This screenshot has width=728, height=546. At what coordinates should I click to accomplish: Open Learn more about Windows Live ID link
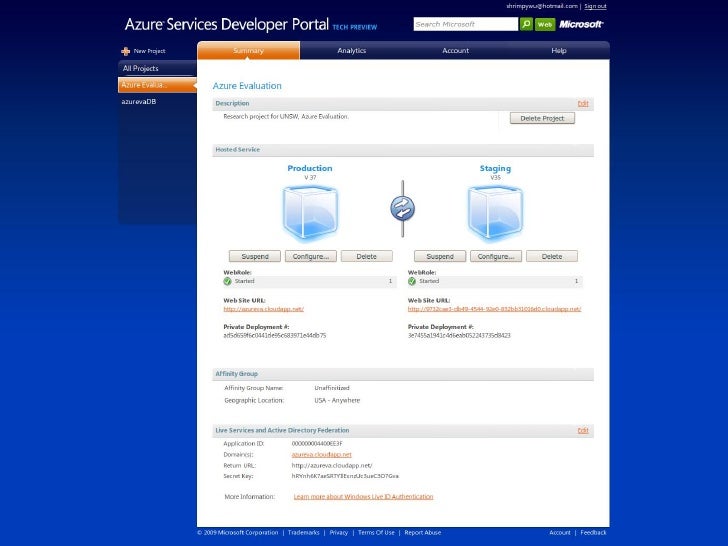click(363, 497)
